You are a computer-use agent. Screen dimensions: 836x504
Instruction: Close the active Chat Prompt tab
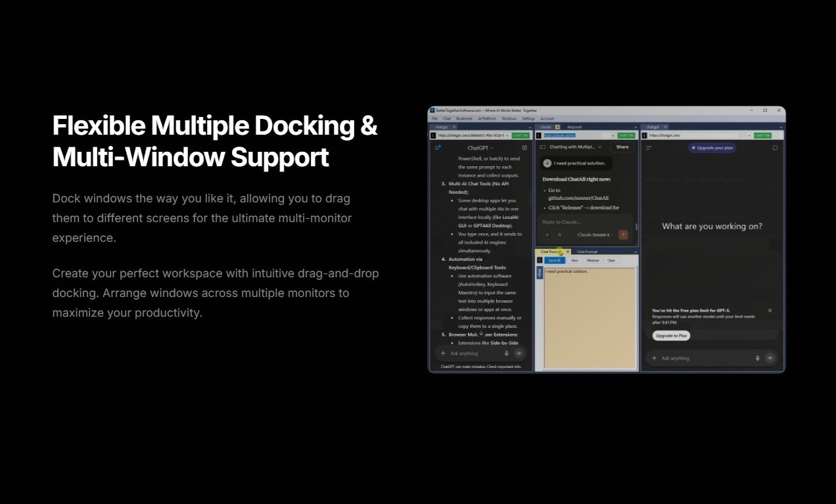tap(568, 252)
